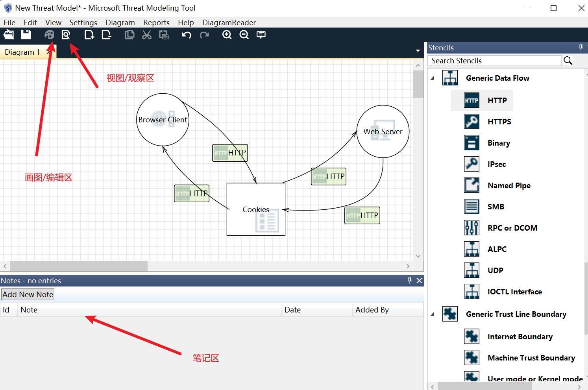Open the Reports menu
The image size is (588, 390).
click(156, 22)
